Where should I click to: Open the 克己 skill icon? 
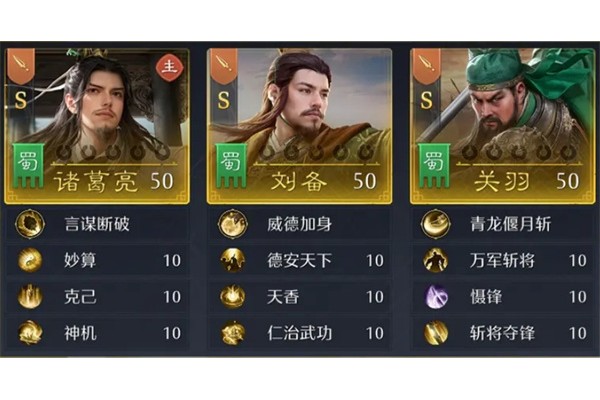(30, 297)
